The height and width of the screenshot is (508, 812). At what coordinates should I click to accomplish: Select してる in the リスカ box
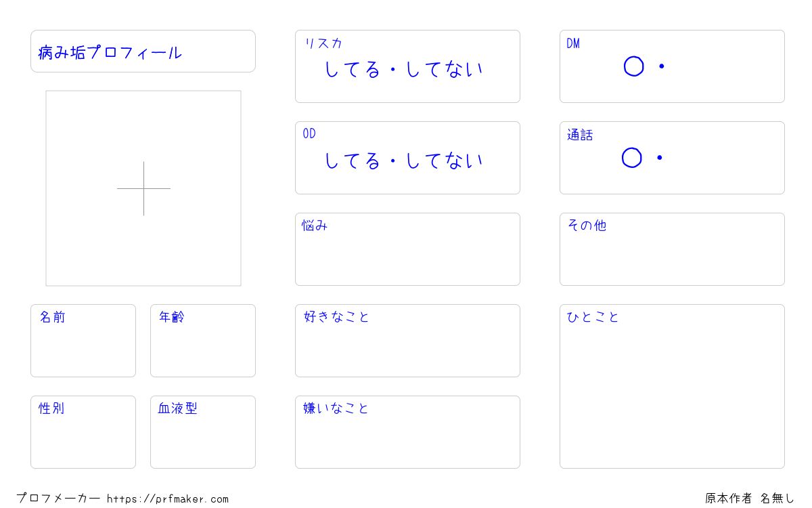tap(353, 69)
